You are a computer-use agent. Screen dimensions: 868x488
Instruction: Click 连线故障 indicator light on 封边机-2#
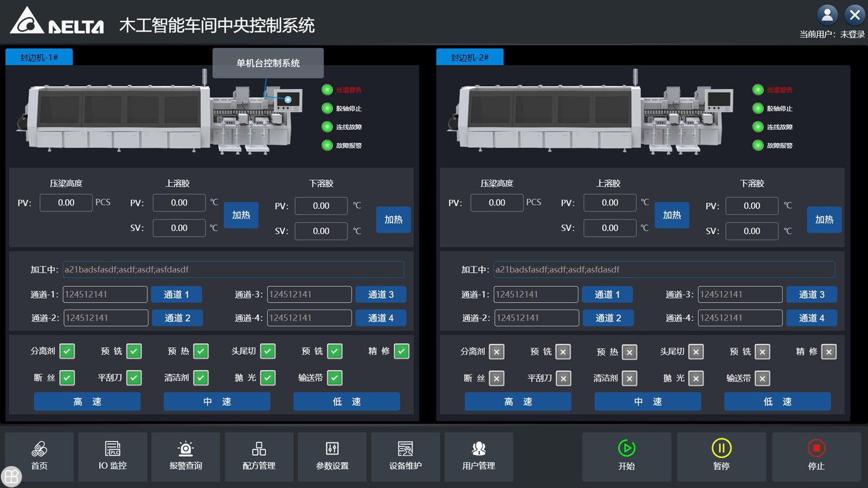pos(758,127)
